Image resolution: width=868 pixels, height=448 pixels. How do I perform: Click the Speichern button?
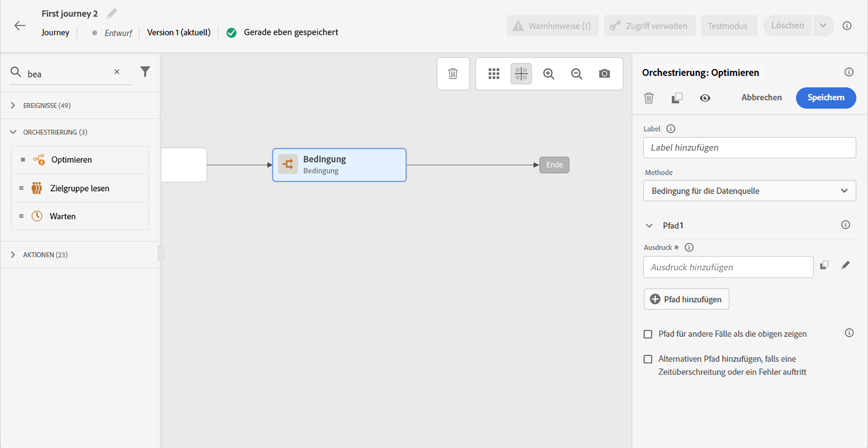[826, 98]
